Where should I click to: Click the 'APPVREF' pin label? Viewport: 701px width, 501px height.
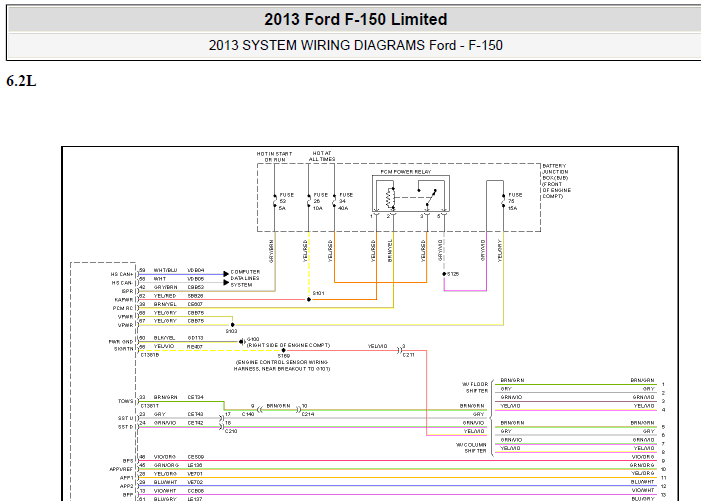click(121, 469)
